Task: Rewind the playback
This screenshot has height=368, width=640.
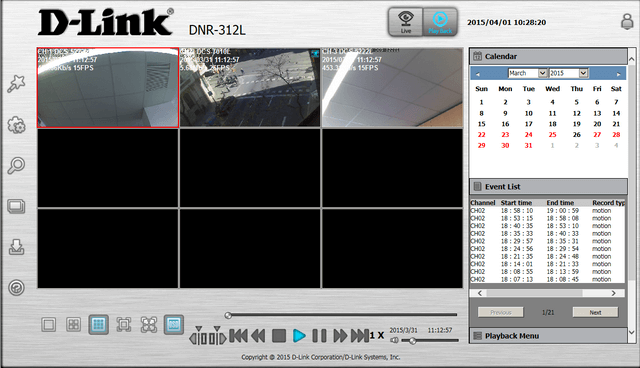Action: point(258,336)
